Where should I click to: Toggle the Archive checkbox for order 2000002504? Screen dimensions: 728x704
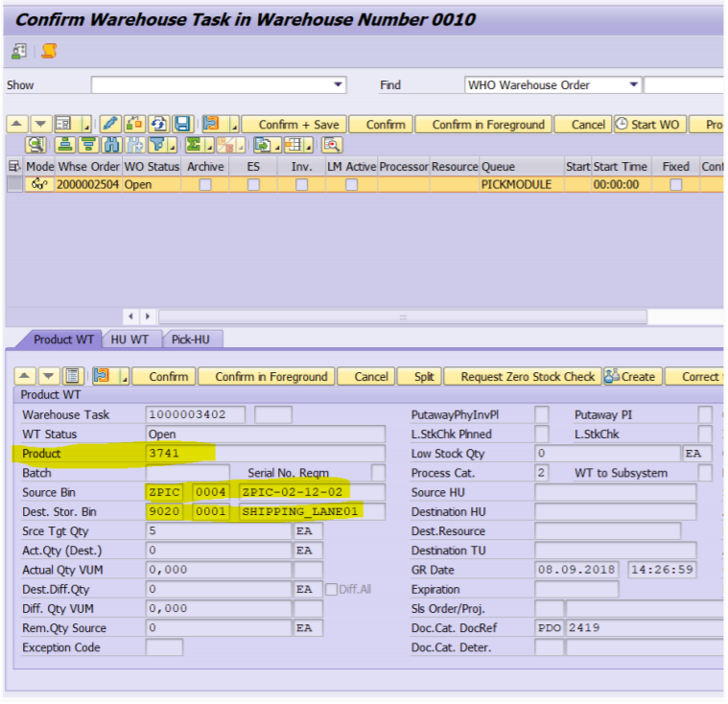tap(205, 185)
